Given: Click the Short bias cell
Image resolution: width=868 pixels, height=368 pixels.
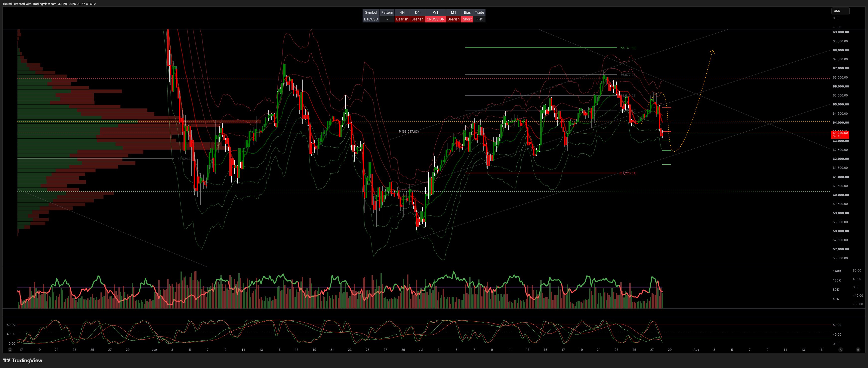Looking at the screenshot, I should (467, 19).
